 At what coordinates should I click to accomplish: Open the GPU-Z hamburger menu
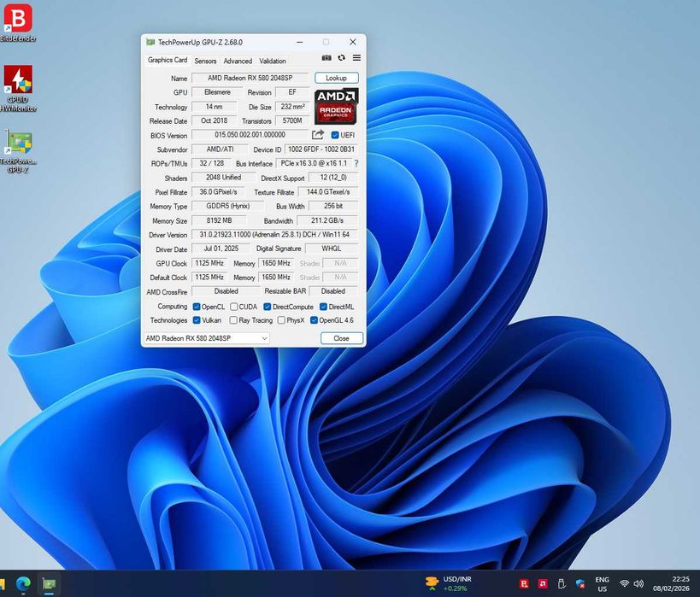(x=356, y=58)
